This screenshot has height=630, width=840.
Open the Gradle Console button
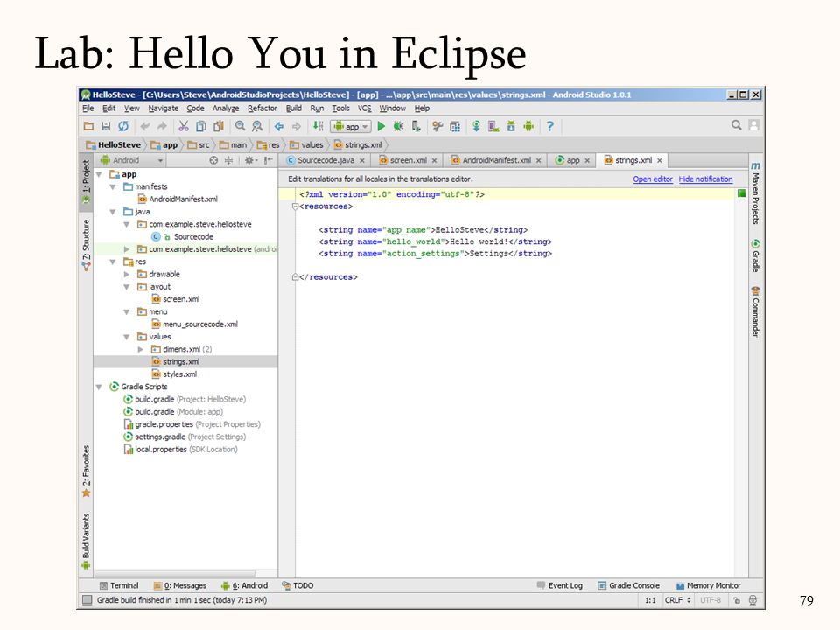[629, 585]
